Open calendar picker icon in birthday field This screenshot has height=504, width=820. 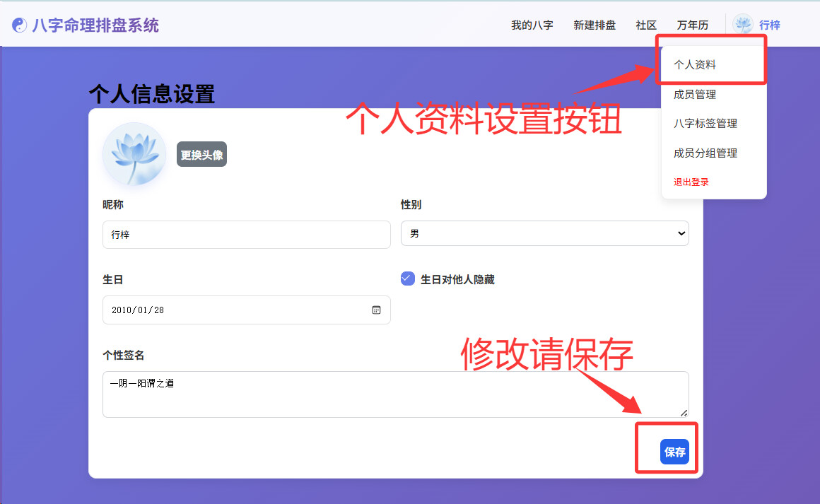377,310
